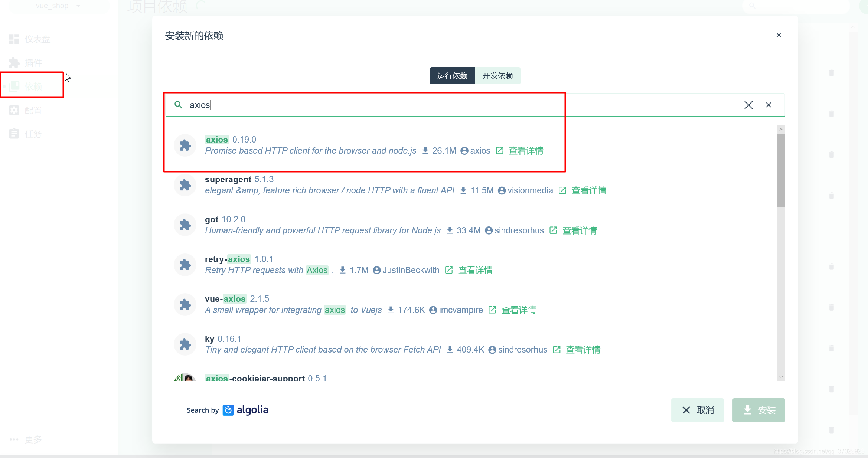Viewport: 868px width, 458px height.
Task: Close the install dependency dialog
Action: coord(779,35)
